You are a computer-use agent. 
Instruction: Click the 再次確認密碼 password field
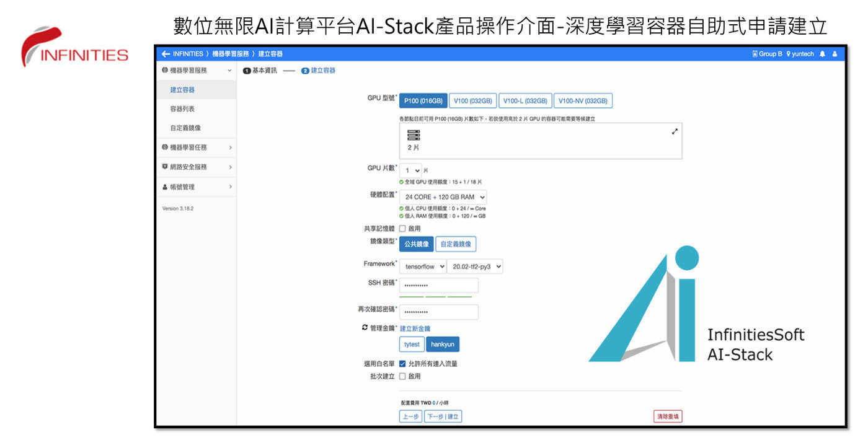click(439, 312)
